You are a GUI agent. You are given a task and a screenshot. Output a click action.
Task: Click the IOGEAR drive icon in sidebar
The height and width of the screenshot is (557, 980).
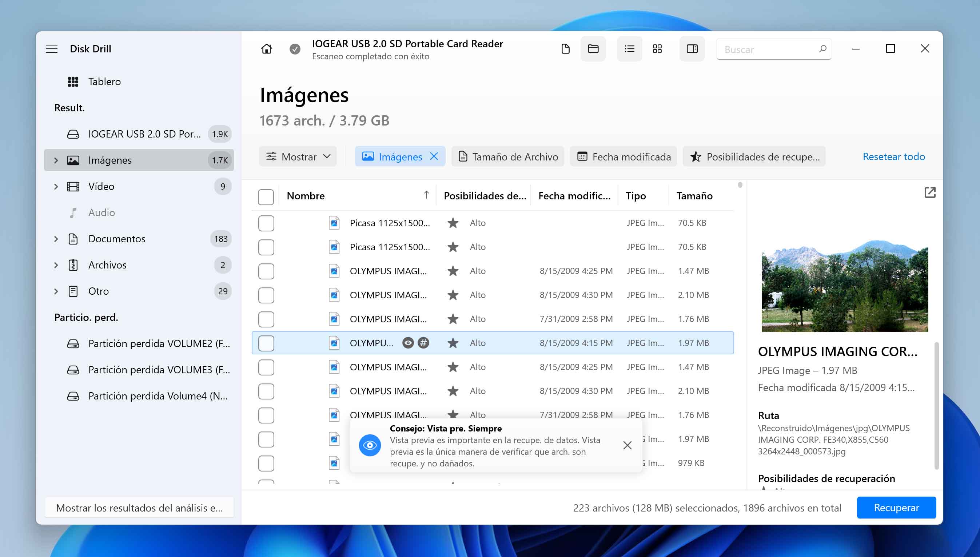click(x=73, y=134)
